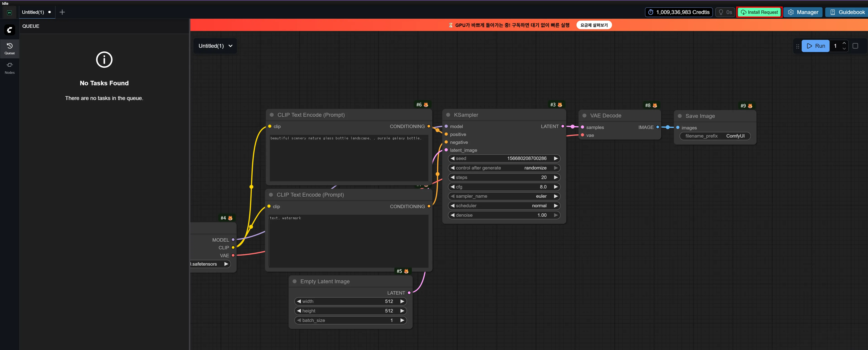868x350 pixels.
Task: Click the steps value 20
Action: (x=543, y=177)
